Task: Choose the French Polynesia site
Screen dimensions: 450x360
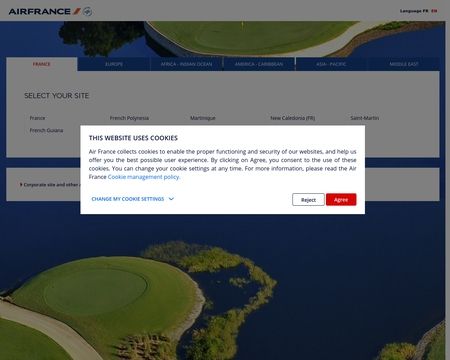Action: 129,118
